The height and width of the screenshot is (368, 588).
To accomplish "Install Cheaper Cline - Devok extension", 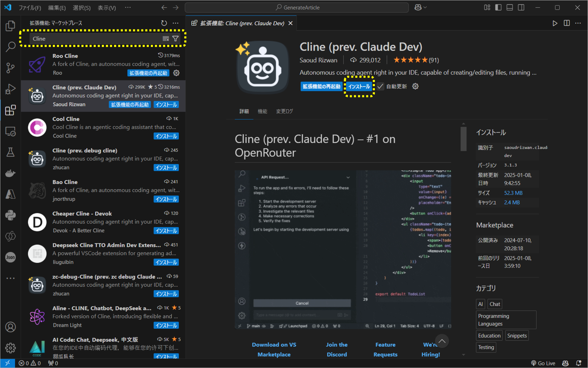I will click(166, 231).
